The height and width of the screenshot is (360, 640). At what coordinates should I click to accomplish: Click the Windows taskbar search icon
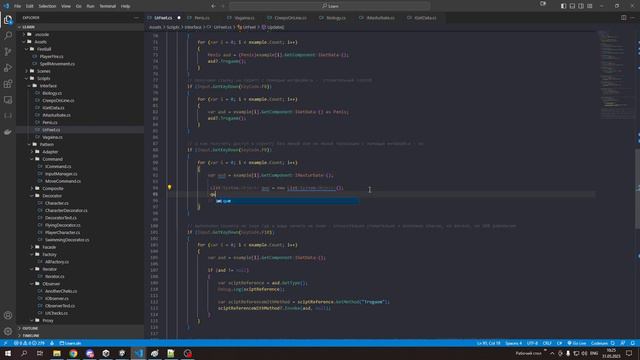pyautogui.click(x=24, y=353)
